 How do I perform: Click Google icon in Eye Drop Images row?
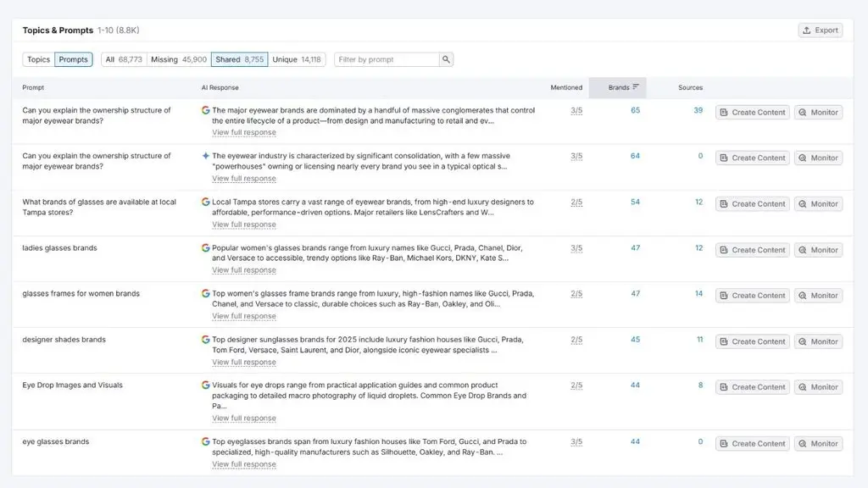pos(205,385)
